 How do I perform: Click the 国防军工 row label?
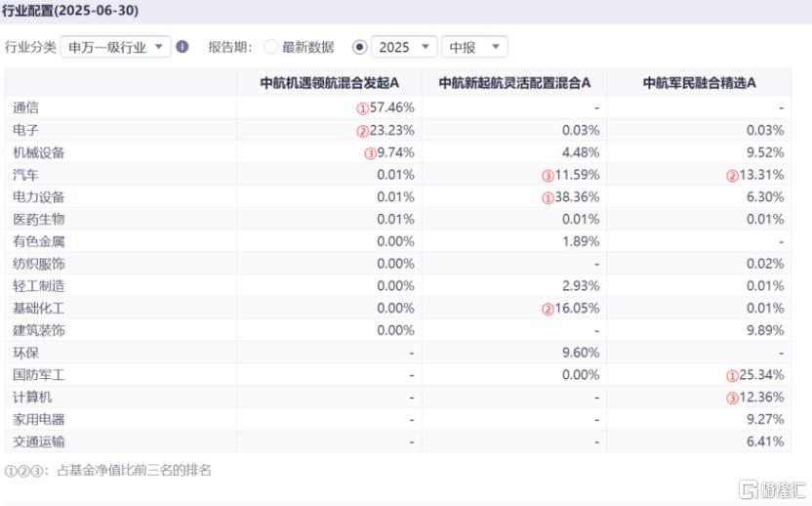pos(38,375)
